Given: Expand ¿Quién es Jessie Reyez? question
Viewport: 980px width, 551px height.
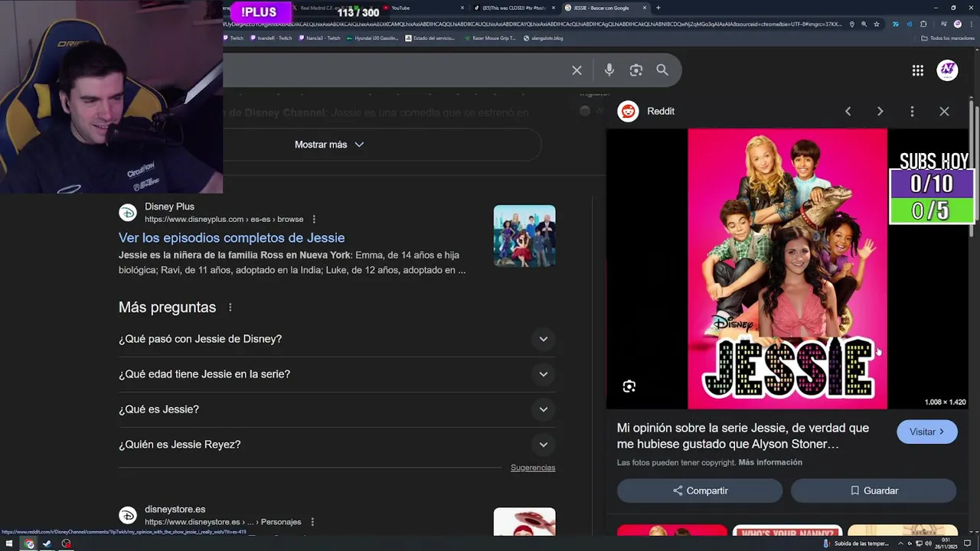Looking at the screenshot, I should click(x=335, y=445).
